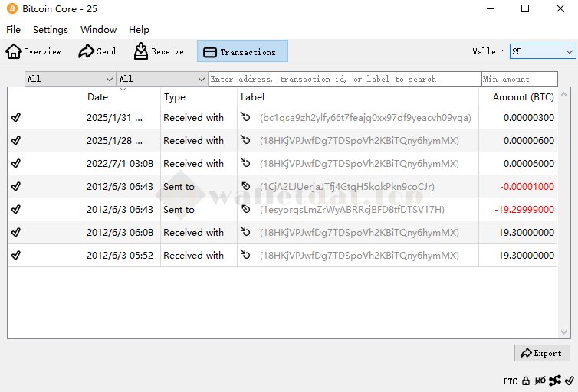Click the Min amount input field
This screenshot has height=392, width=578.
519,79
